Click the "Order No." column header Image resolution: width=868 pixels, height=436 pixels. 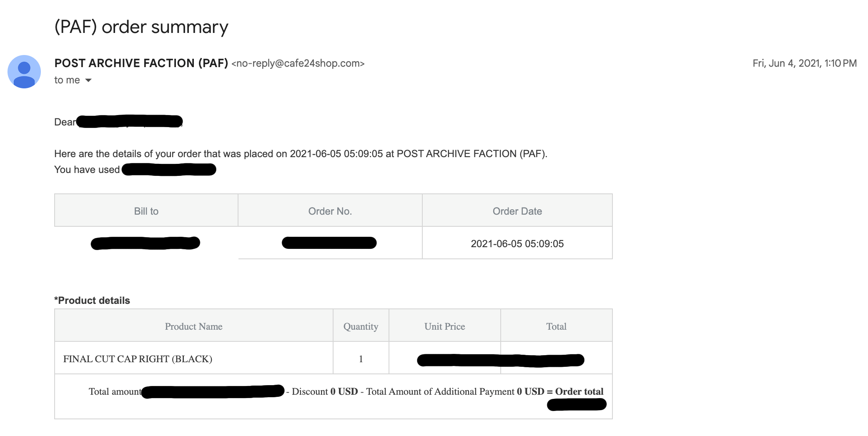pyautogui.click(x=330, y=211)
